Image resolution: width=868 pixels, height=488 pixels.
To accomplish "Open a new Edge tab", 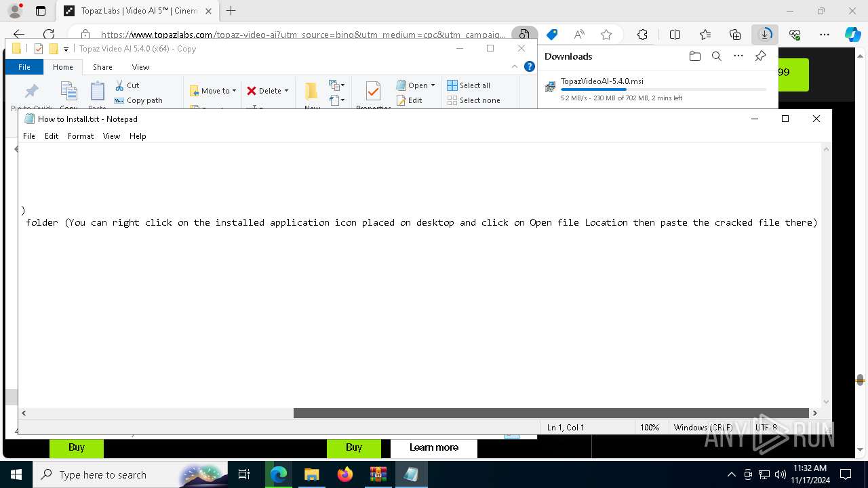I will pyautogui.click(x=231, y=11).
